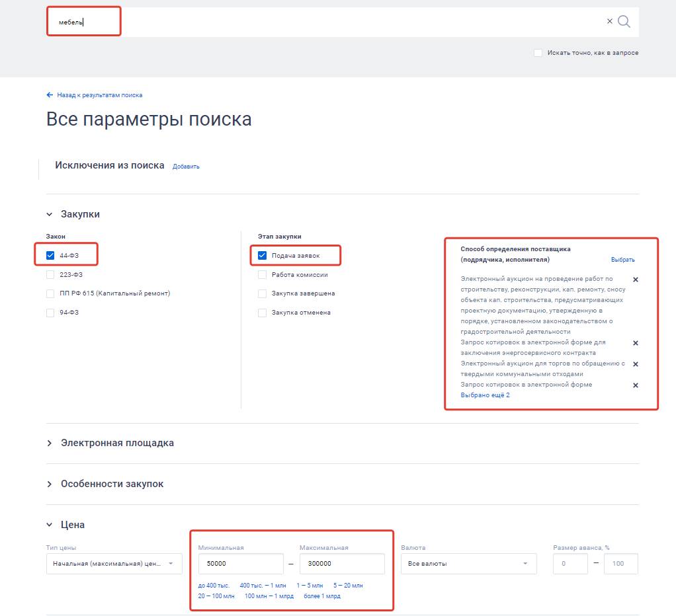This screenshot has height=616, width=676.
Task: Show more via Выбрано ещё 2 link
Action: click(485, 395)
